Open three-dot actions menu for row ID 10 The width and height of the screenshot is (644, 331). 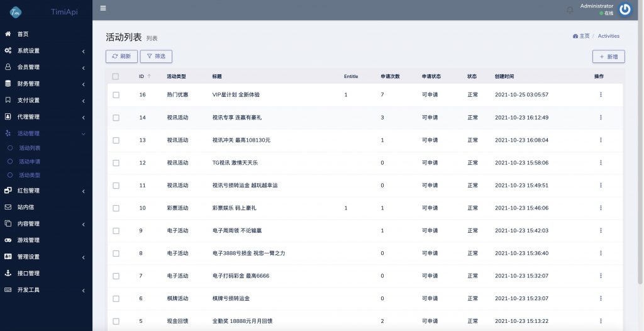[600, 208]
